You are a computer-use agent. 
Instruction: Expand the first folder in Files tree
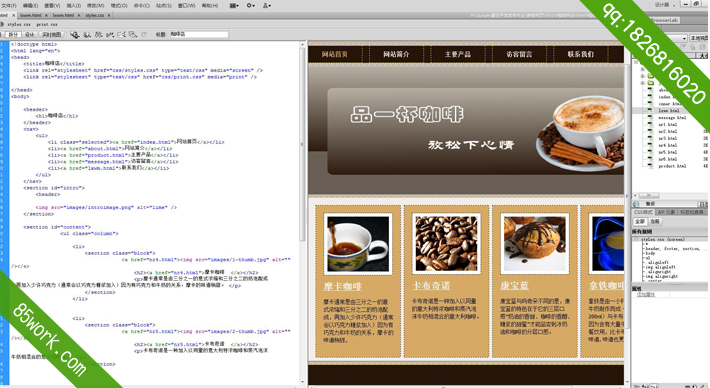[642, 69]
